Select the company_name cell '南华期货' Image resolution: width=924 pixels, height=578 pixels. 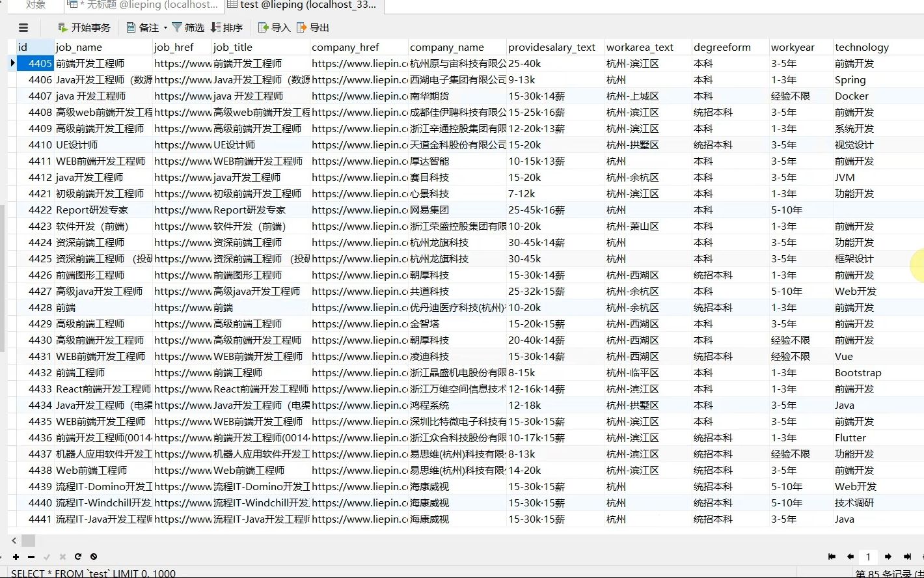point(457,96)
